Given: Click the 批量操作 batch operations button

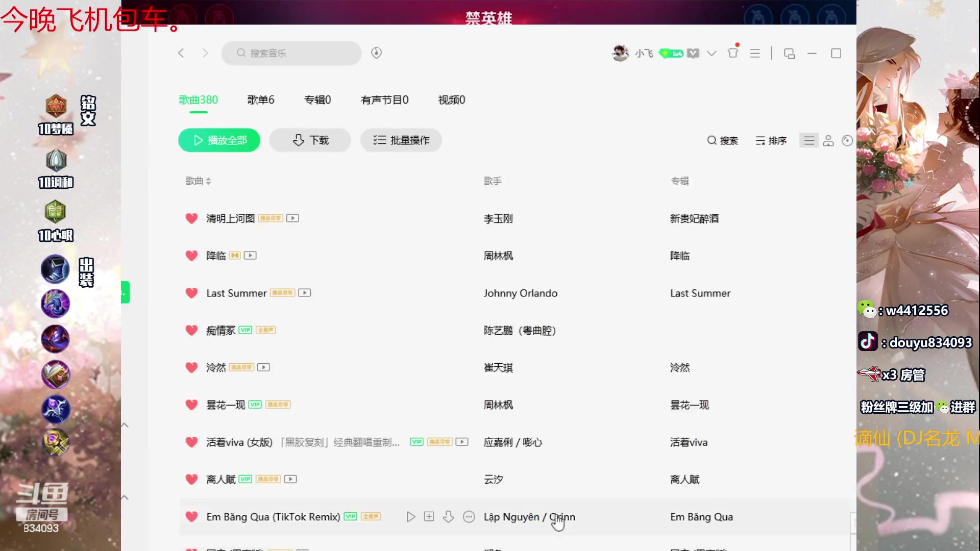Looking at the screenshot, I should point(401,140).
